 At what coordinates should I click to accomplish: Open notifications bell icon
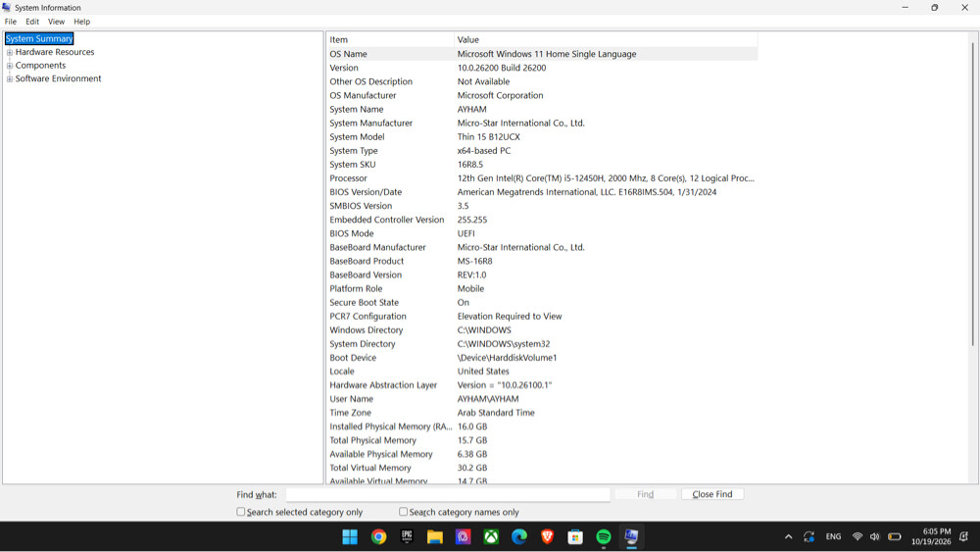click(963, 536)
